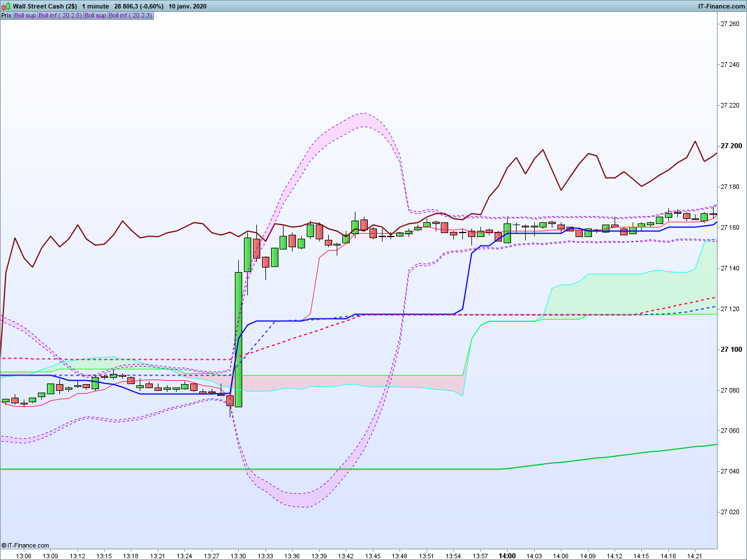Select the Prix indicator tab
The image size is (747, 560).
(x=6, y=15)
